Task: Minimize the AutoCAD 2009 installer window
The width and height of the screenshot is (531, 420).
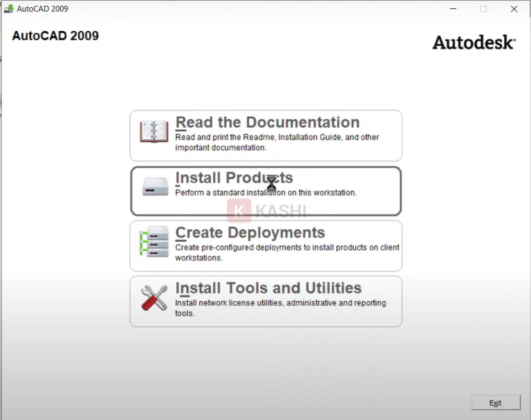Action: click(453, 8)
